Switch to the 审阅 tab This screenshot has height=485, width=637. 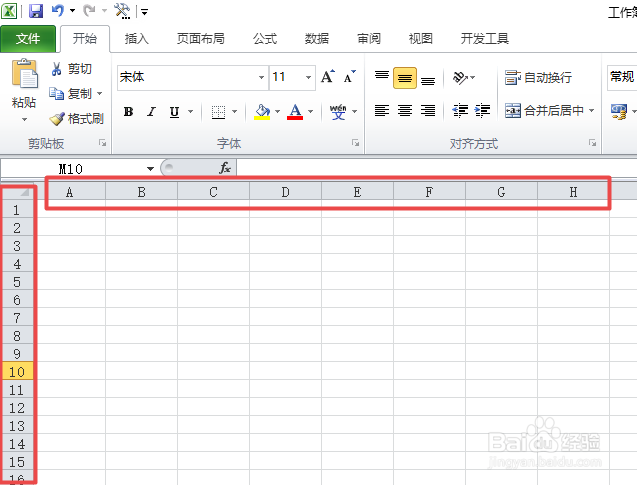click(369, 39)
